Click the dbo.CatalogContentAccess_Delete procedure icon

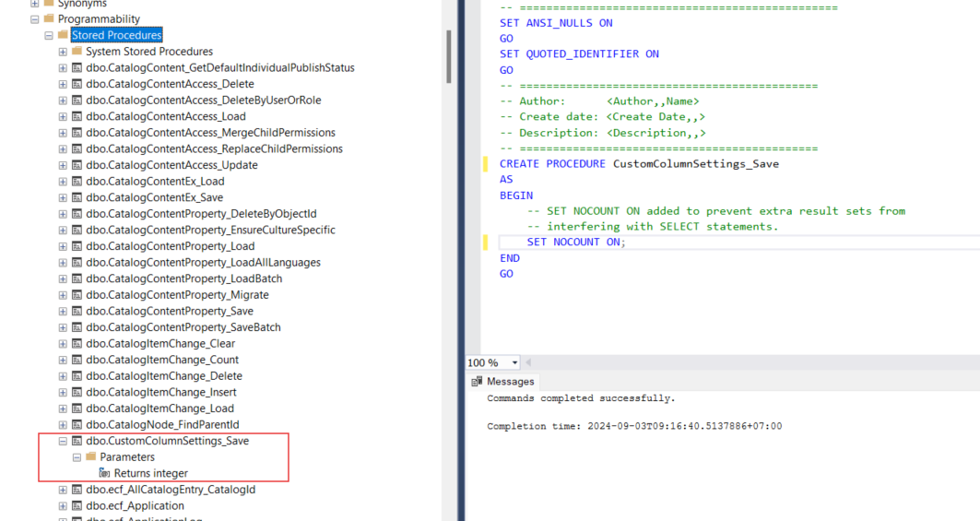77,84
